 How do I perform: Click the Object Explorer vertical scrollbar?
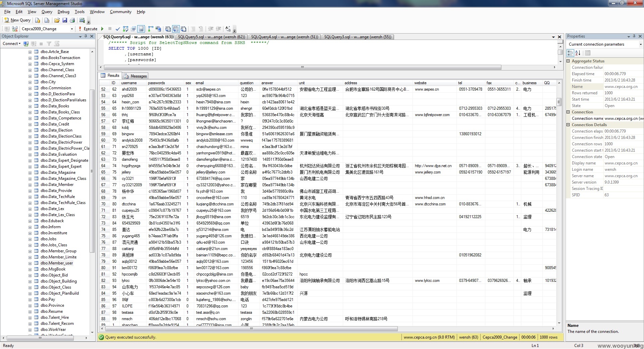(x=92, y=171)
